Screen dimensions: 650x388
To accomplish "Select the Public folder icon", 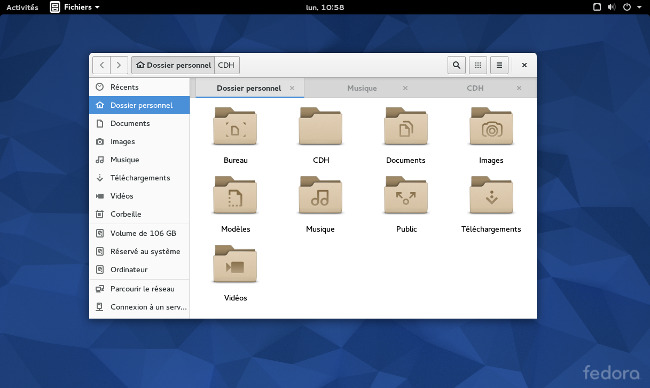I will (406, 195).
